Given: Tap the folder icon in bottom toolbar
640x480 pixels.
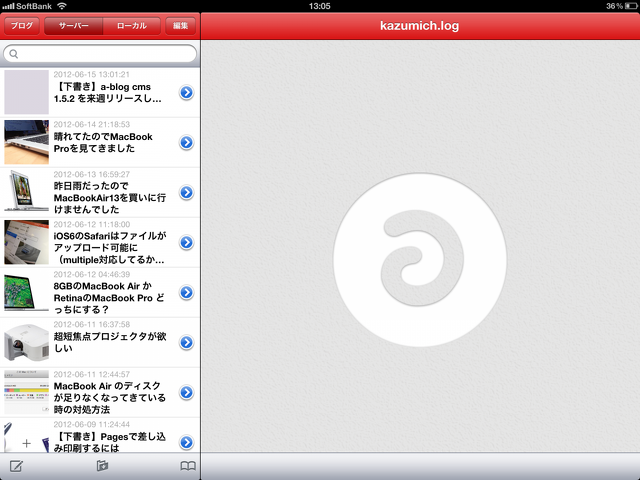Looking at the screenshot, I should pyautogui.click(x=101, y=466).
